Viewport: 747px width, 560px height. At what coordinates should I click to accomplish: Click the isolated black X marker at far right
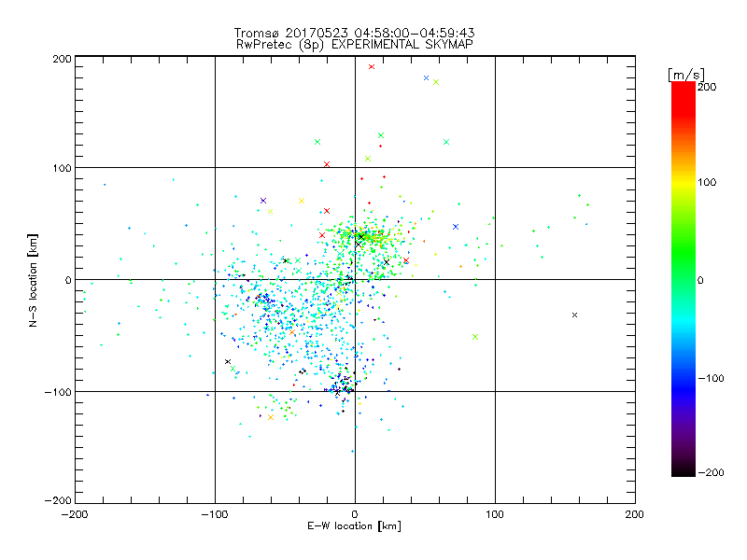(574, 315)
